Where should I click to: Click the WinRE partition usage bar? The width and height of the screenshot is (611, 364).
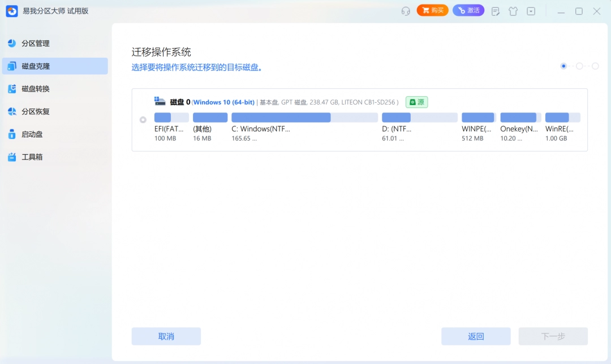pyautogui.click(x=563, y=117)
